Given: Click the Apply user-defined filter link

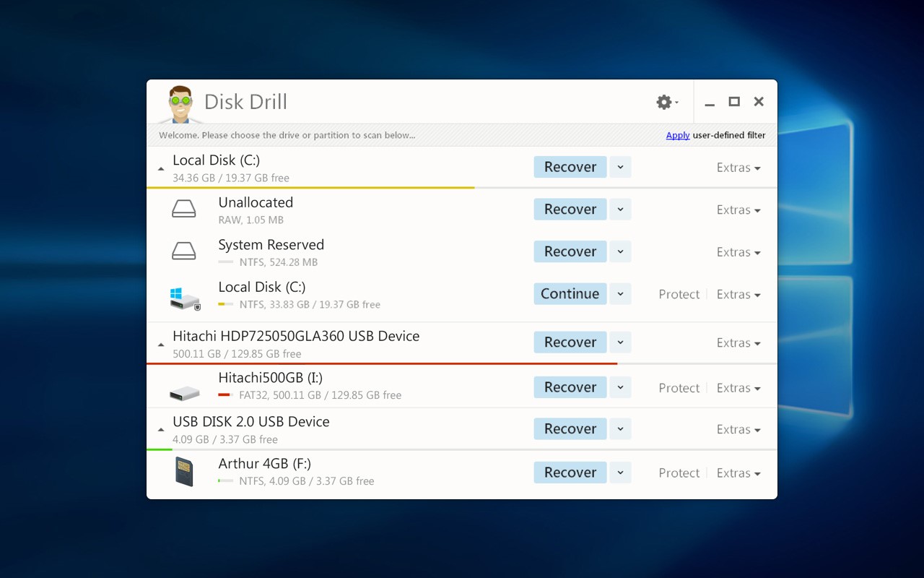Looking at the screenshot, I should pos(678,135).
